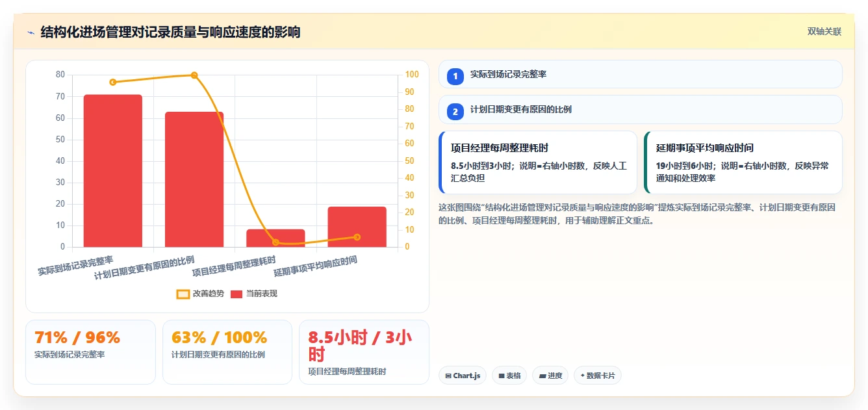This screenshot has height=410, width=868.
Task: Click the 63% / 100% stat card
Action: (x=227, y=352)
